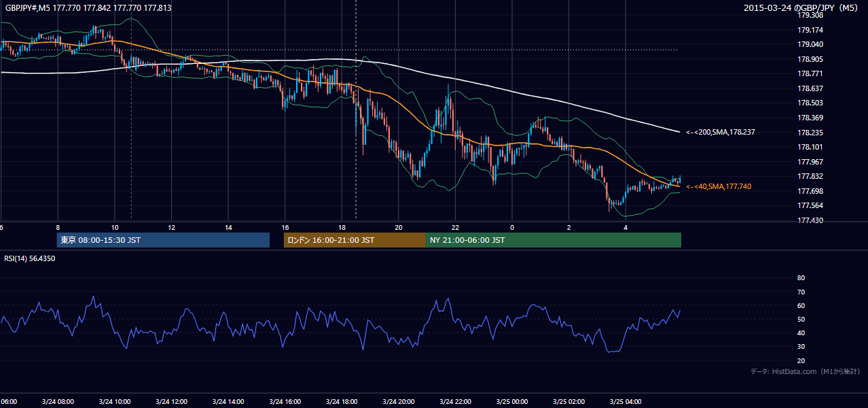Click the 177.832 price axis value
The height and width of the screenshot is (408, 868).
click(x=809, y=176)
